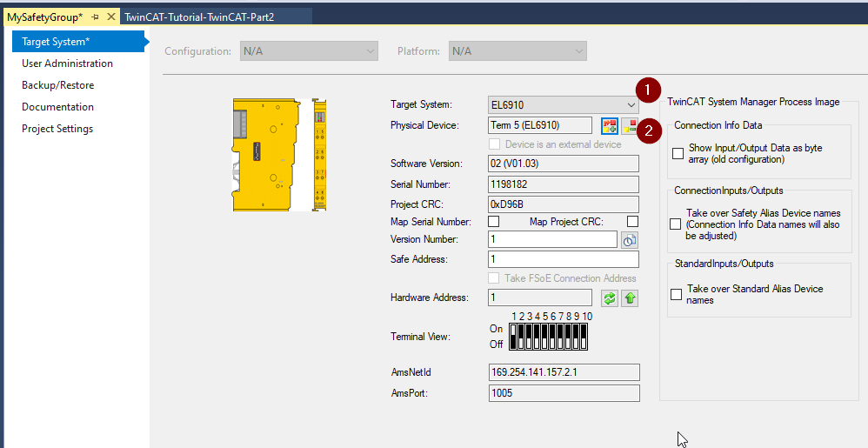Open Project Settings page
Viewport: 868px width, 448px height.
(x=57, y=129)
